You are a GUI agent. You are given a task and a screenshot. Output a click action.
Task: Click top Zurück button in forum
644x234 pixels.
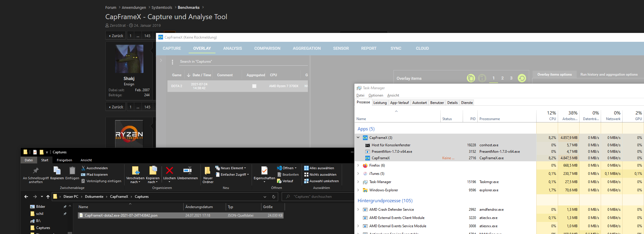click(116, 36)
